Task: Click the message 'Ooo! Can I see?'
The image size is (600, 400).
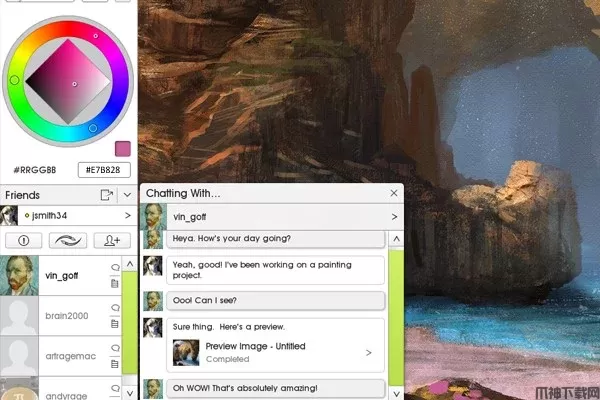Action: pos(276,300)
